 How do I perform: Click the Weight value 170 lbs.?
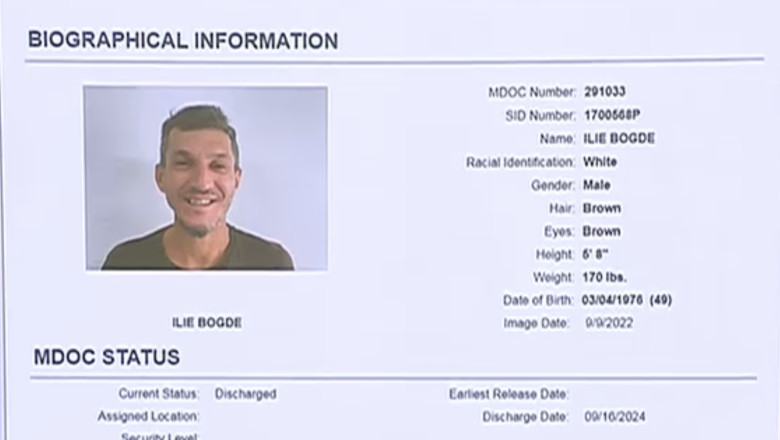coord(605,277)
